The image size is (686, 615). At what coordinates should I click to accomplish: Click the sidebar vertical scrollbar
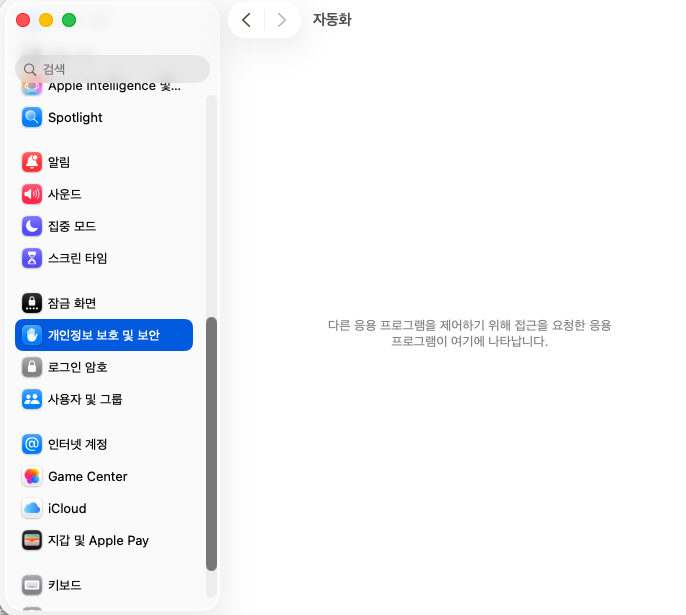coord(211,444)
